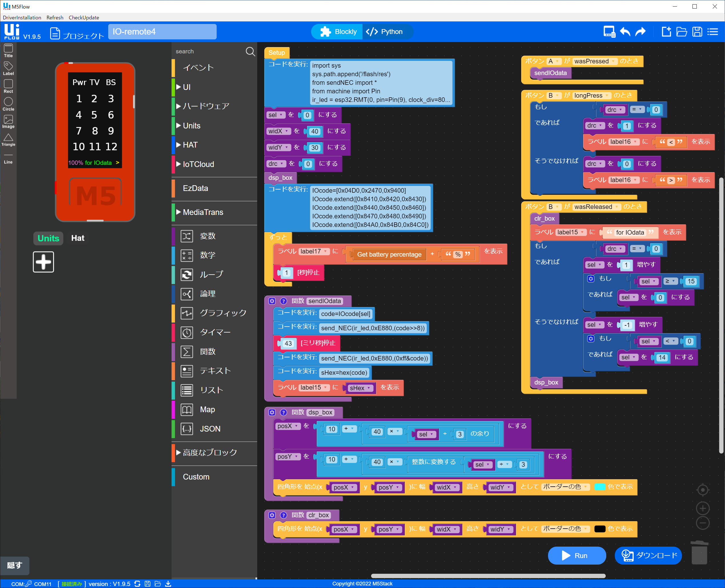Select the Image UI element tool
The width and height of the screenshot is (725, 588).
(x=8, y=122)
